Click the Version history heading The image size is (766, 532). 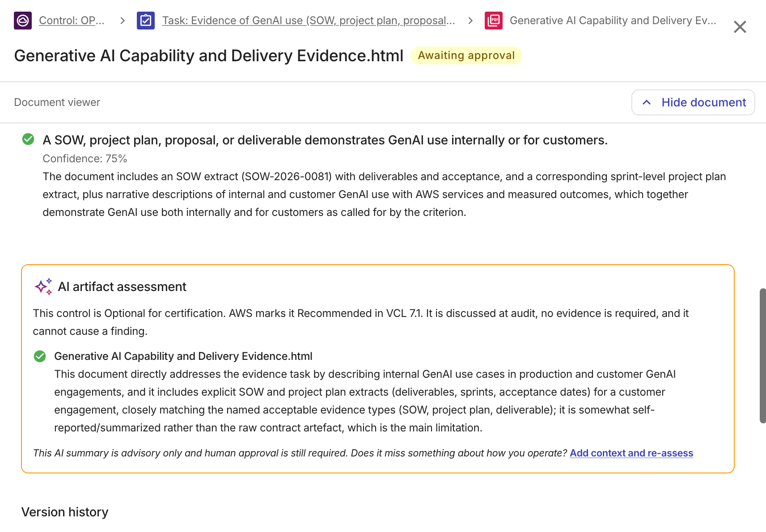tap(65, 512)
